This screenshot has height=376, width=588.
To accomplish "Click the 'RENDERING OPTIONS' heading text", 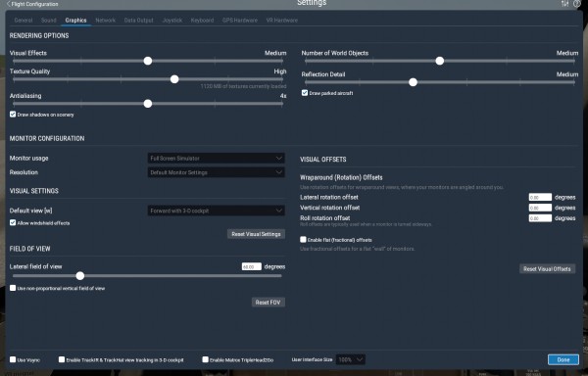I will tap(39, 35).
